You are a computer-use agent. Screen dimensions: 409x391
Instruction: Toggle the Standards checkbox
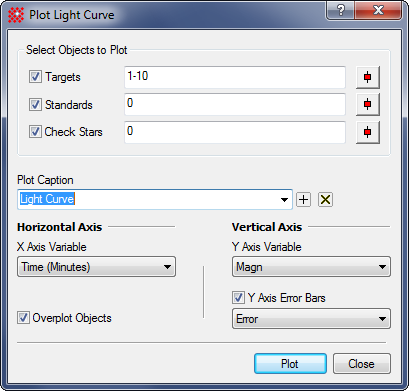(35, 104)
